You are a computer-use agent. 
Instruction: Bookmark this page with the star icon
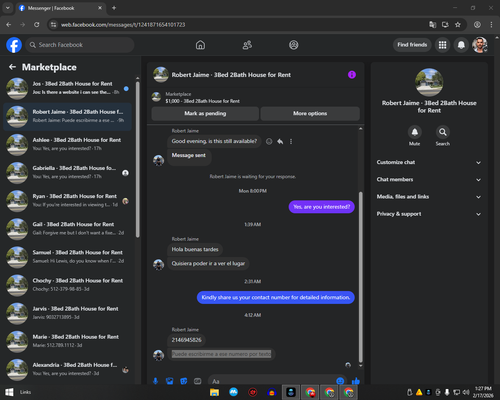[x=458, y=25]
